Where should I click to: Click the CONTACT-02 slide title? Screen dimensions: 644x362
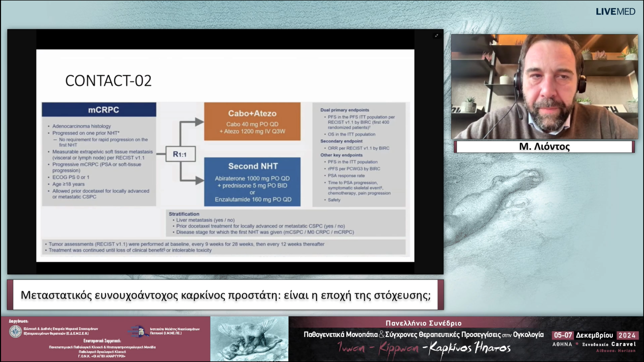coord(108,81)
